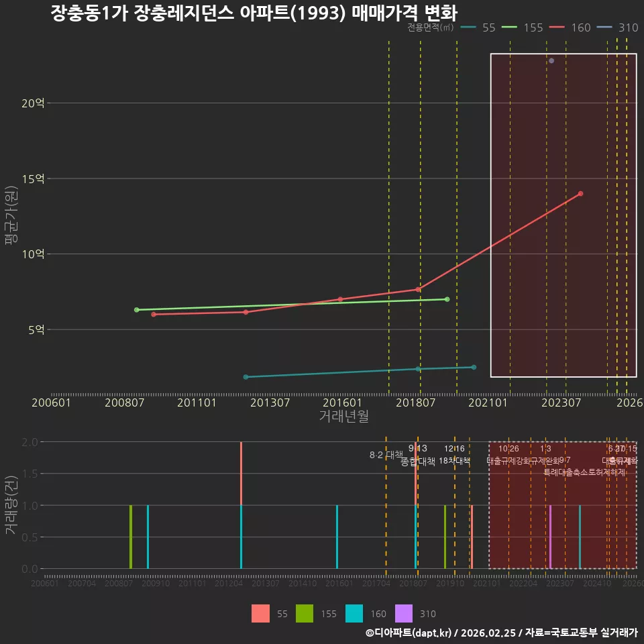Click the last green 155㎡ data point
The image size is (644, 644).
click(x=447, y=299)
